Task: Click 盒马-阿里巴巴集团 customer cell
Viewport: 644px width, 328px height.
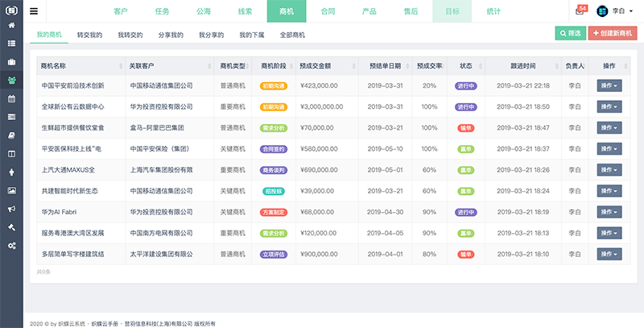Action: (x=157, y=128)
